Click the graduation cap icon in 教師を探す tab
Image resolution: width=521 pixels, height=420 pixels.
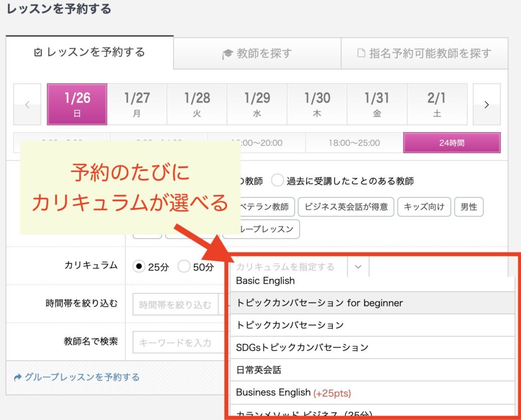pyautogui.click(x=227, y=53)
